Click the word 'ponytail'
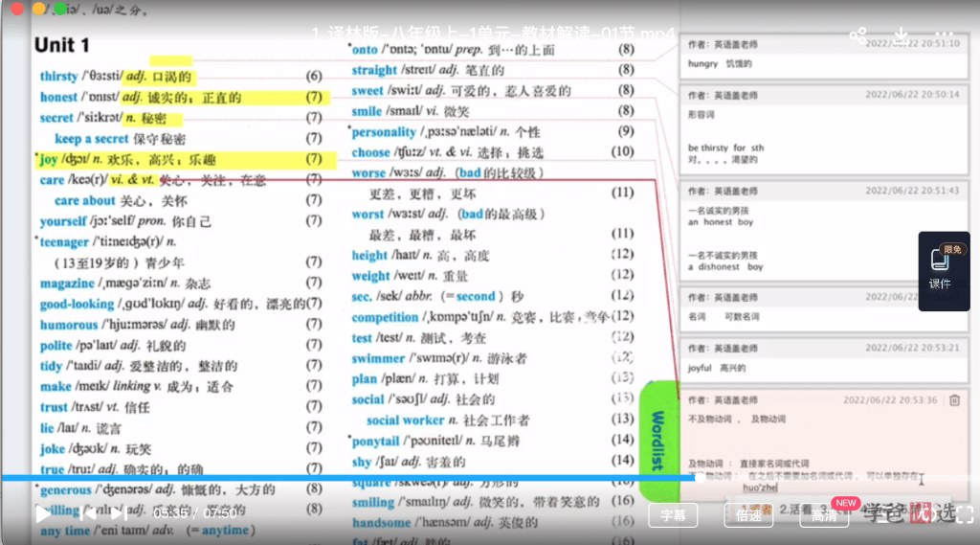The height and width of the screenshot is (545, 980). coord(375,442)
